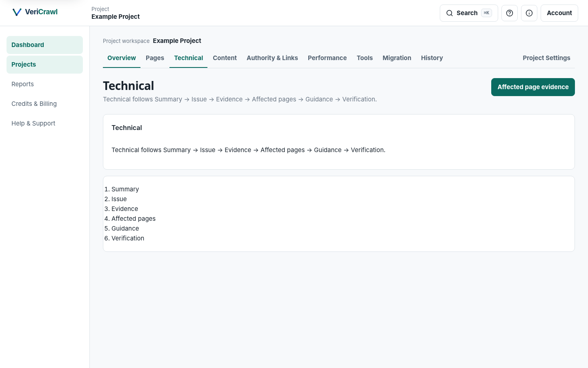Click list item '3. Evidence'
The height and width of the screenshot is (368, 588).
(x=121, y=209)
